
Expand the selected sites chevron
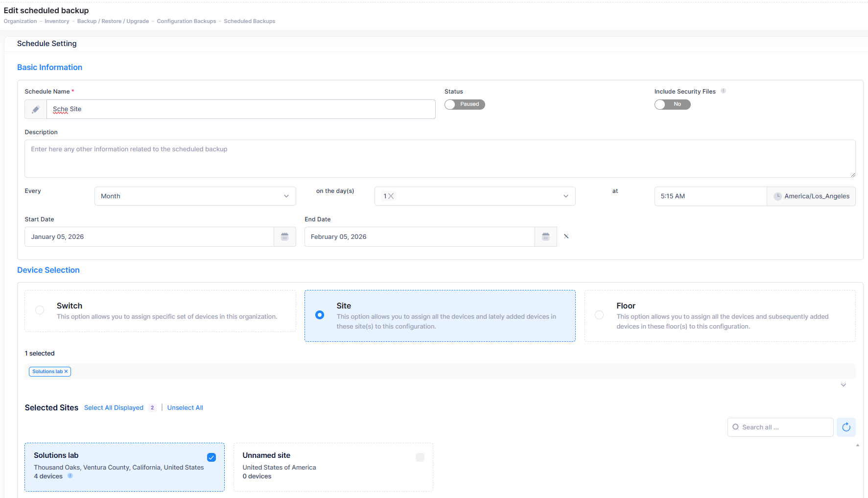843,384
